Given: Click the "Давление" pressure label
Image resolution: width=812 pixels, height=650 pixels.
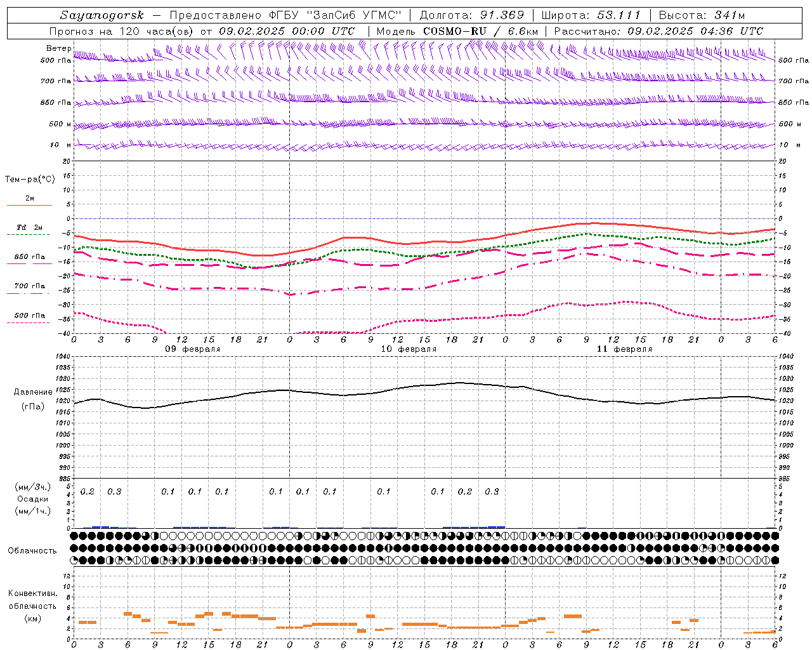Looking at the screenshot, I should coord(33,392).
